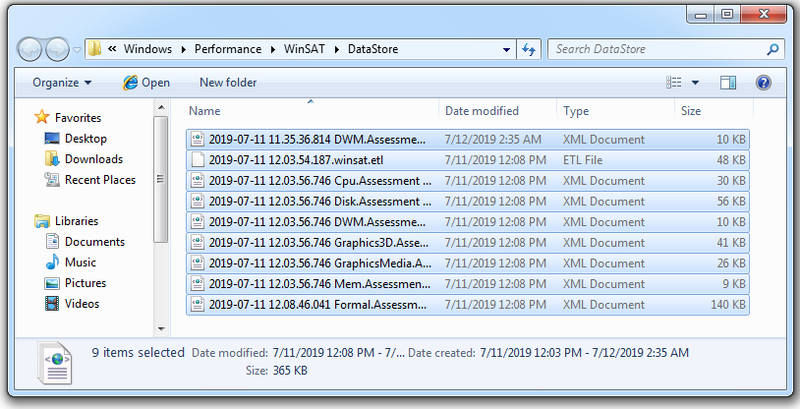Select Favorites in navigation pane

[x=78, y=118]
